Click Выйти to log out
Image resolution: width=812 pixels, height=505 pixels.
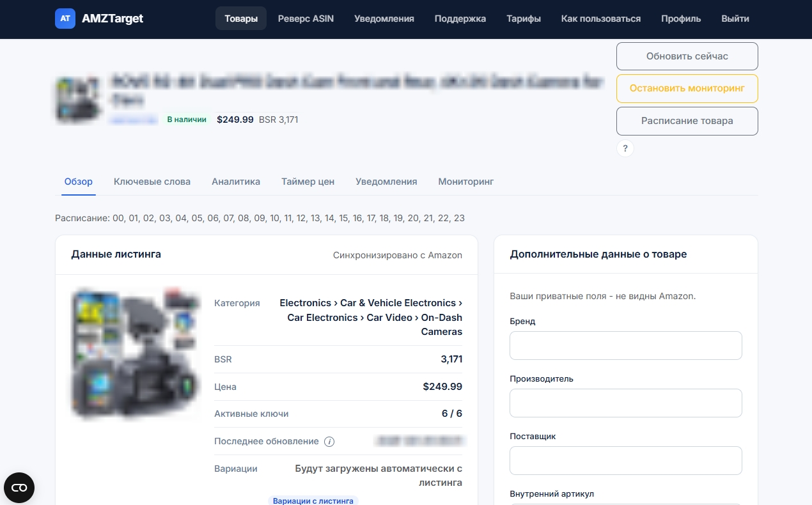(x=735, y=19)
